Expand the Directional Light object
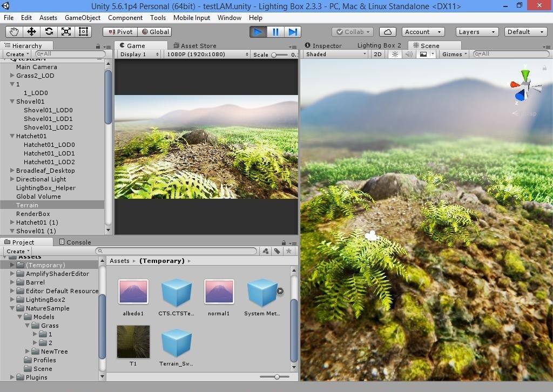This screenshot has width=553, height=392. pos(12,179)
